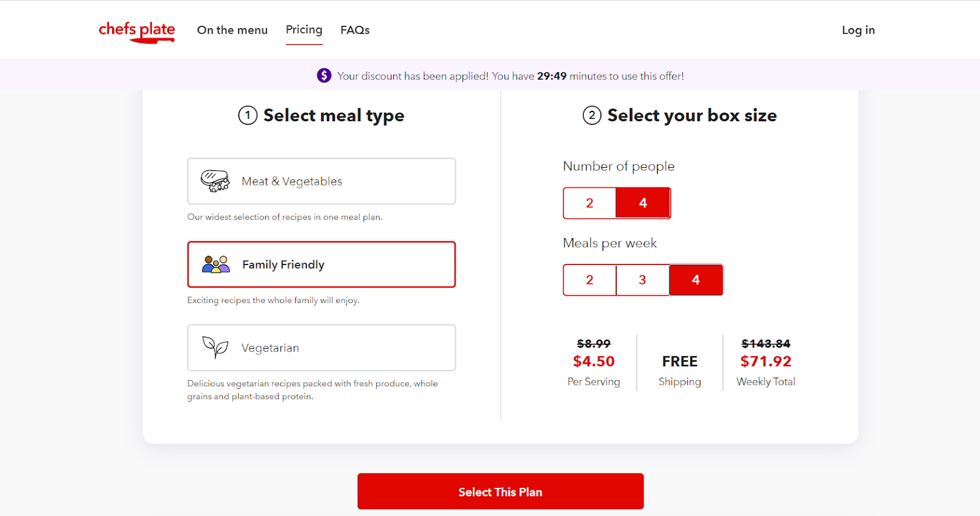Pick the Vegetarian meal plan
980x516 pixels.
point(321,348)
